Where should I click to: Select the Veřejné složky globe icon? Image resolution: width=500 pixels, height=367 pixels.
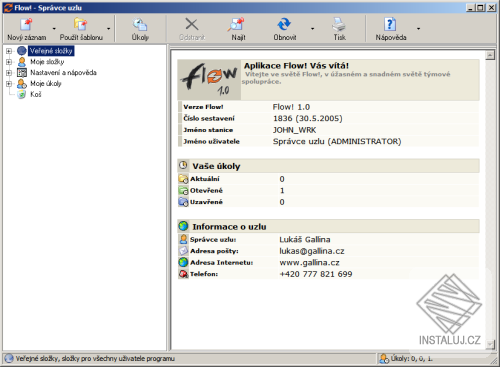click(22, 51)
